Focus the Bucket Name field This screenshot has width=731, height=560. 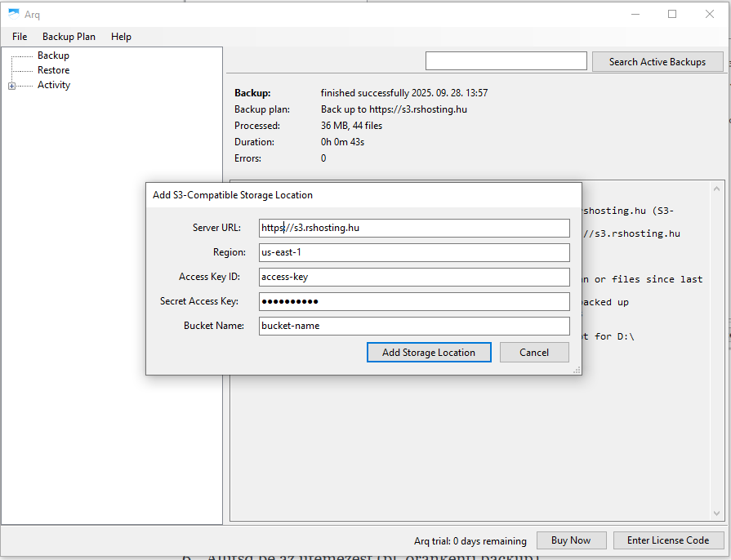pos(413,326)
